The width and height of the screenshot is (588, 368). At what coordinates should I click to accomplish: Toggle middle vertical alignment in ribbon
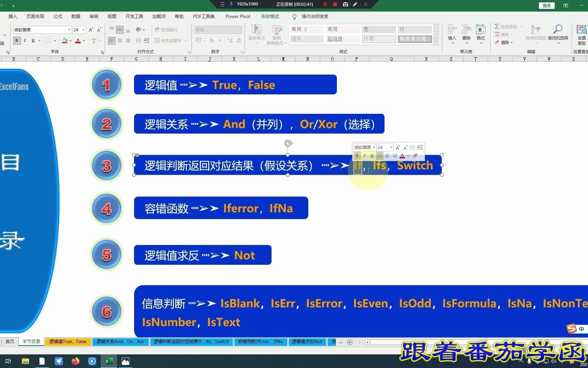tap(120, 30)
